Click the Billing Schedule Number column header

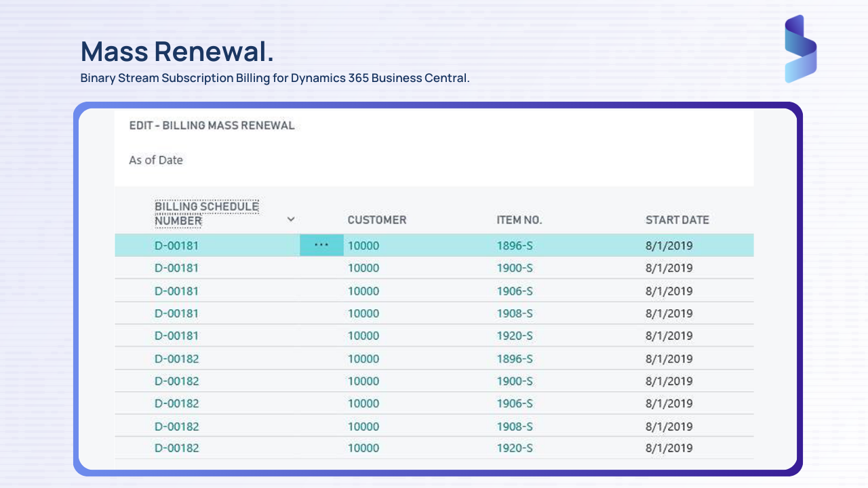[x=206, y=213]
